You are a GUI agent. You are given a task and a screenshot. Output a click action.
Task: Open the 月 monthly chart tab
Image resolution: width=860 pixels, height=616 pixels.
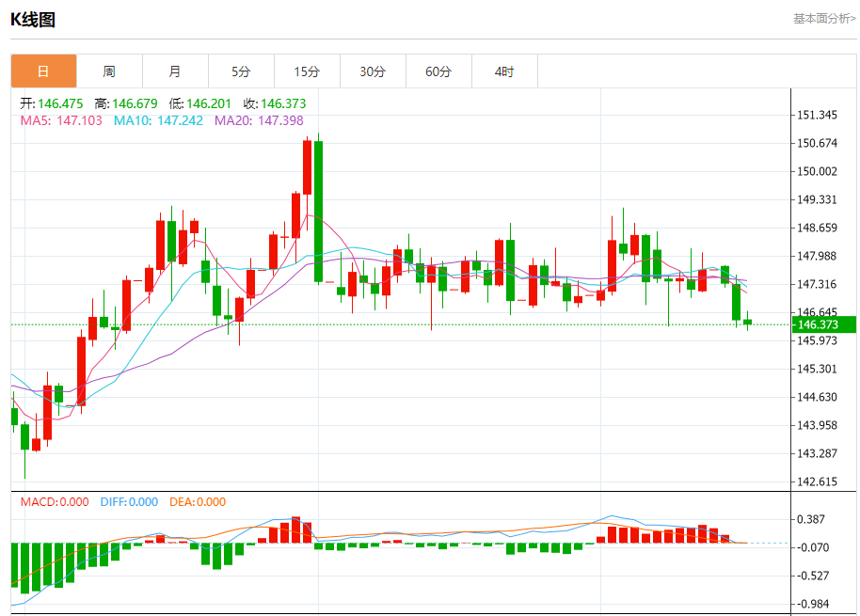175,71
